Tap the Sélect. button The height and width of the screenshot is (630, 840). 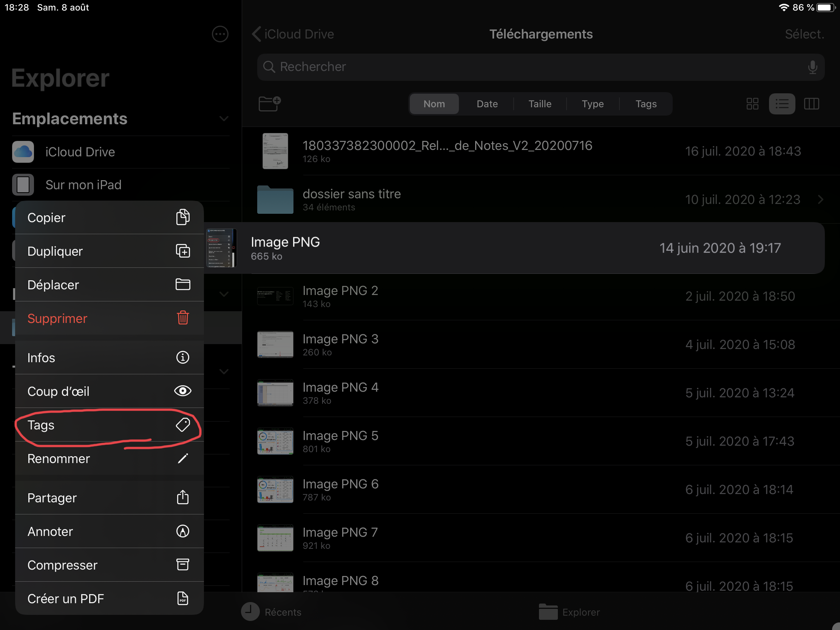pos(804,34)
